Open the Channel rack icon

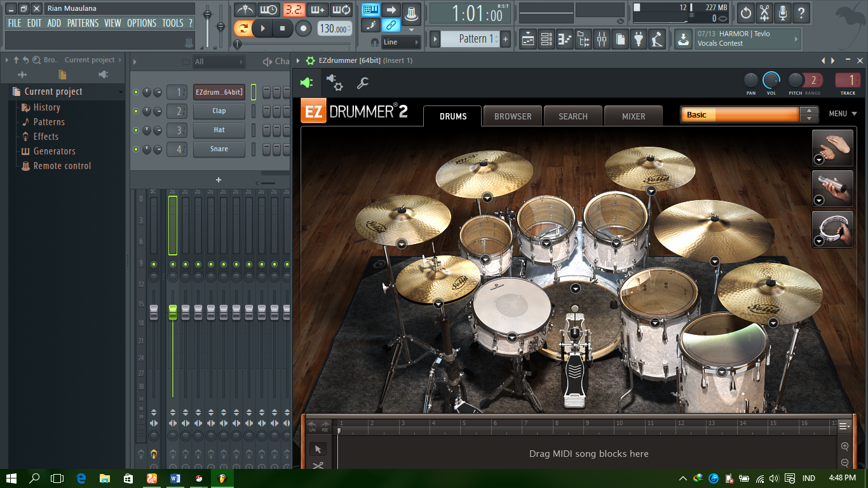click(546, 39)
